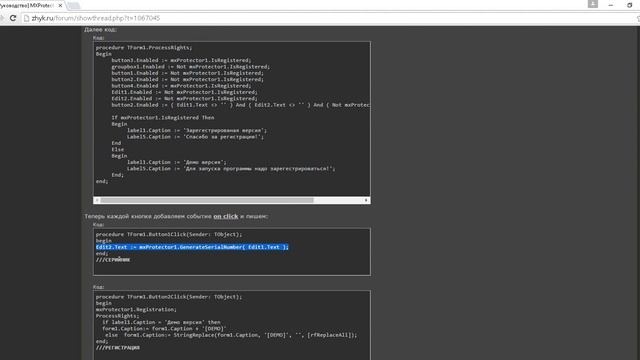The width and height of the screenshot is (640, 360).
Task: Click 'ProcessRights;' call in Button2Click block
Action: [x=117, y=316]
